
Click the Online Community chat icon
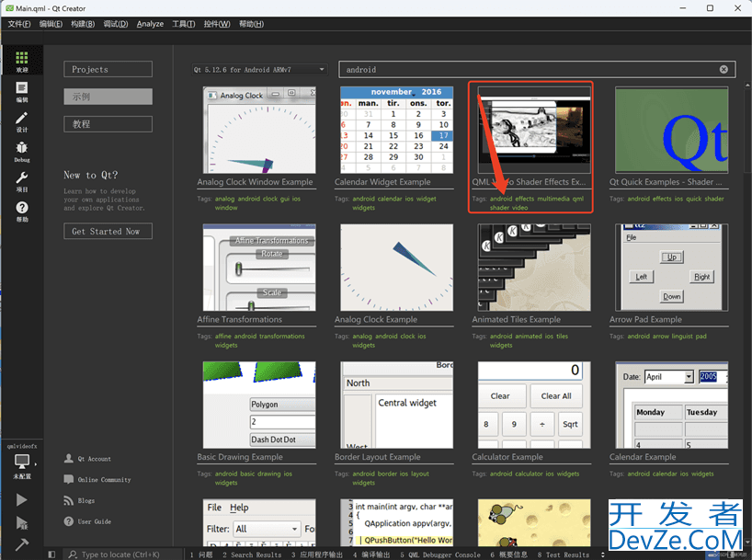[x=69, y=479]
